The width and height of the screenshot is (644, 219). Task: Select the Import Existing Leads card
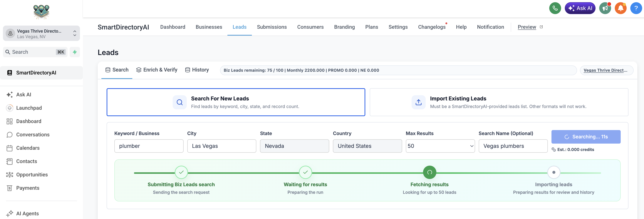[x=499, y=102]
